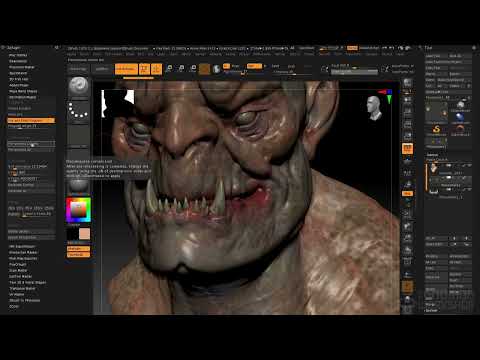Open the empty alpha thumbnail slot
480x360 pixels.
79,135
